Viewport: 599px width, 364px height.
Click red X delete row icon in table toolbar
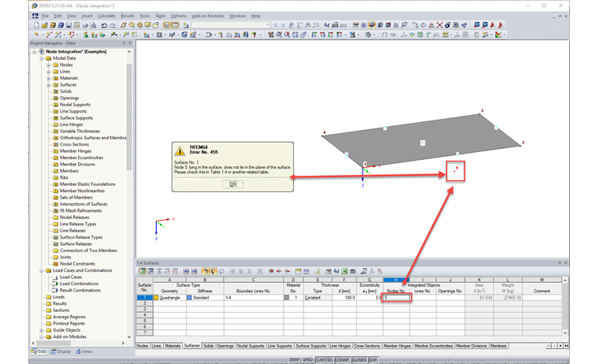[x=271, y=271]
